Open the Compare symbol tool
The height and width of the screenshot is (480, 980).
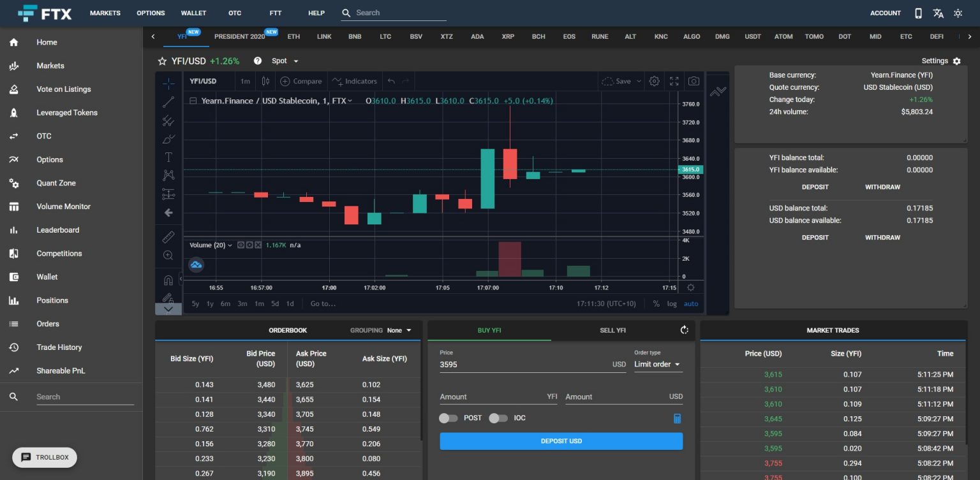coord(301,81)
